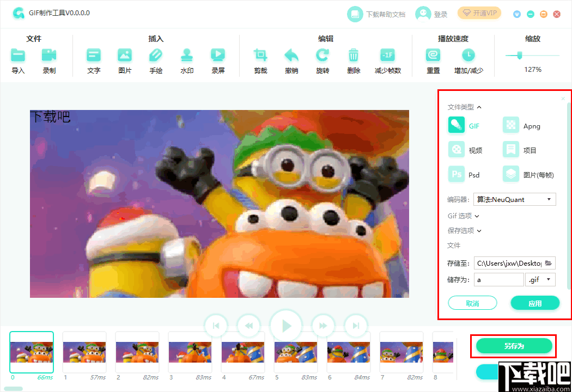Choose 图片(每帧) image per frame type

(511, 174)
